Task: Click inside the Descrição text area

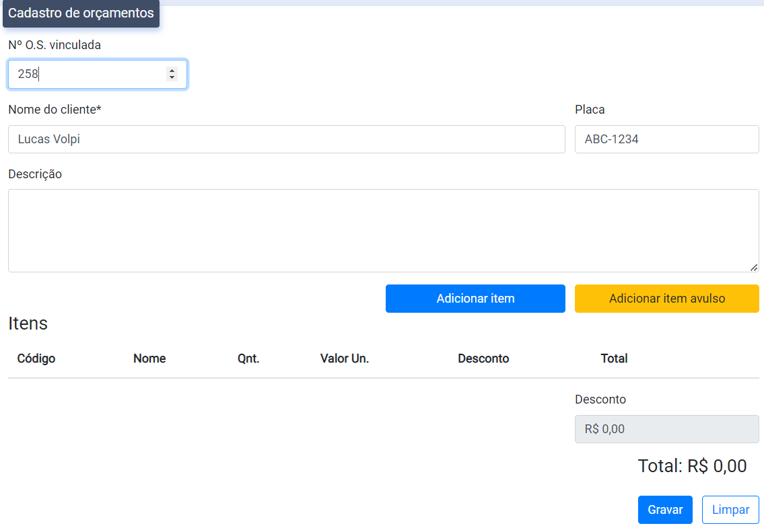Action: pyautogui.click(x=382, y=231)
